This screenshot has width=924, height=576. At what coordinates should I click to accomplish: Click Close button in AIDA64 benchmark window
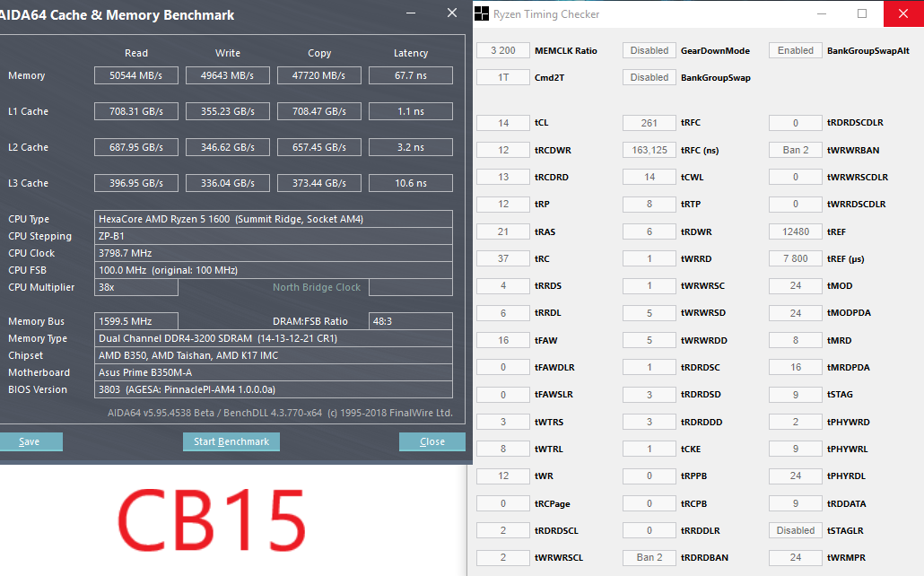[431, 441]
